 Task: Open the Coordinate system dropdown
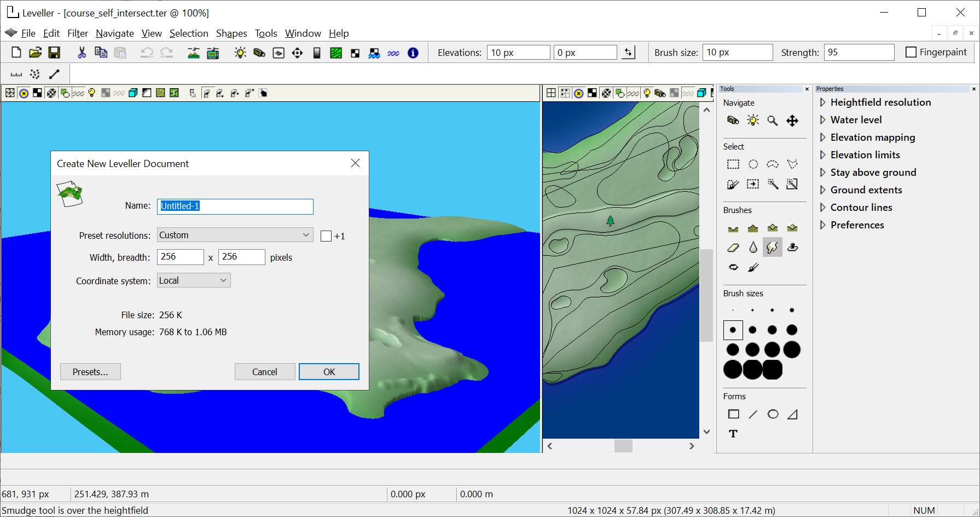pyautogui.click(x=194, y=280)
